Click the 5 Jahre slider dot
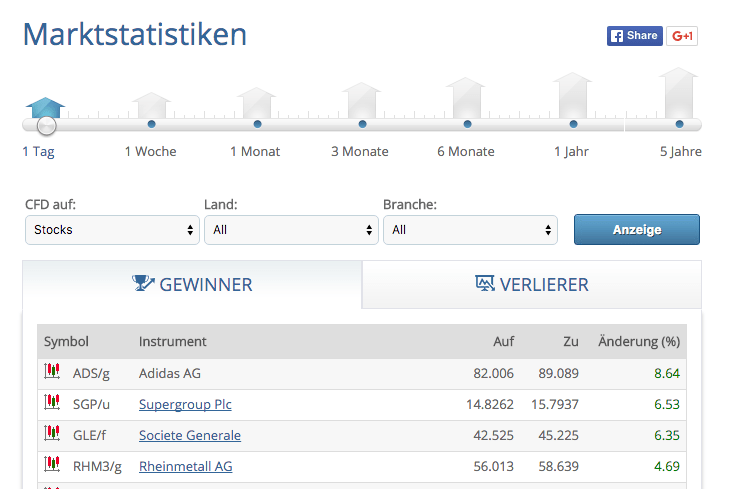 click(680, 124)
